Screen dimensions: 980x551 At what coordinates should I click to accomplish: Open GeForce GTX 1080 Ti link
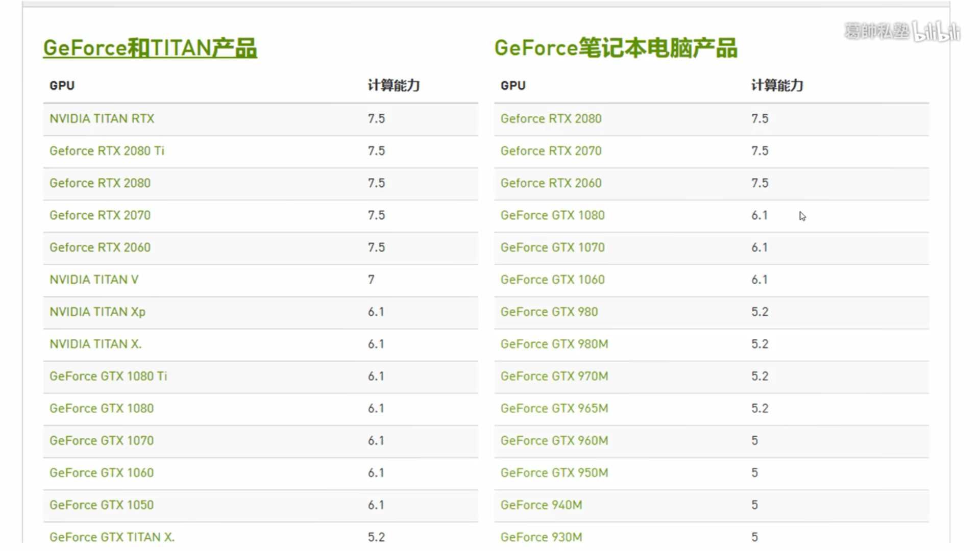point(108,376)
